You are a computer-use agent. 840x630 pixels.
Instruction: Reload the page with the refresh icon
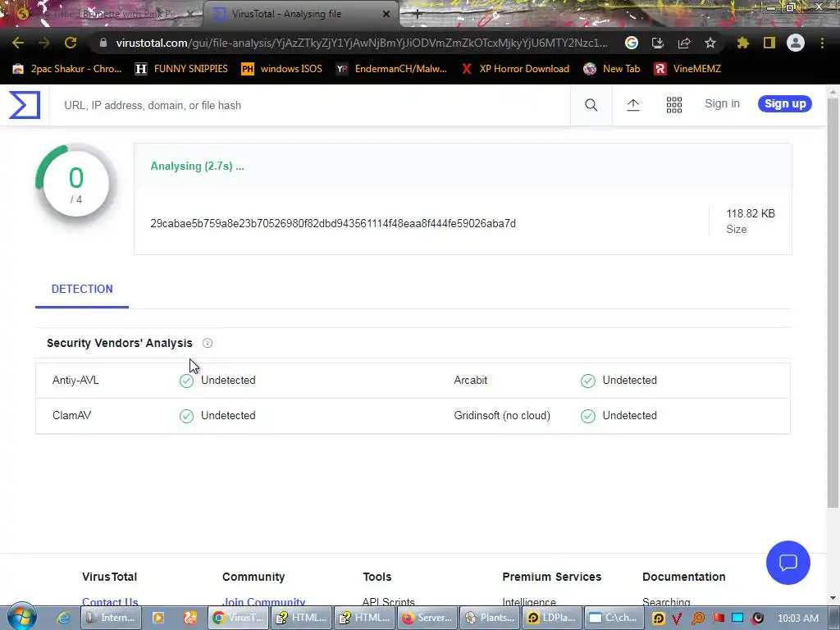click(x=71, y=43)
